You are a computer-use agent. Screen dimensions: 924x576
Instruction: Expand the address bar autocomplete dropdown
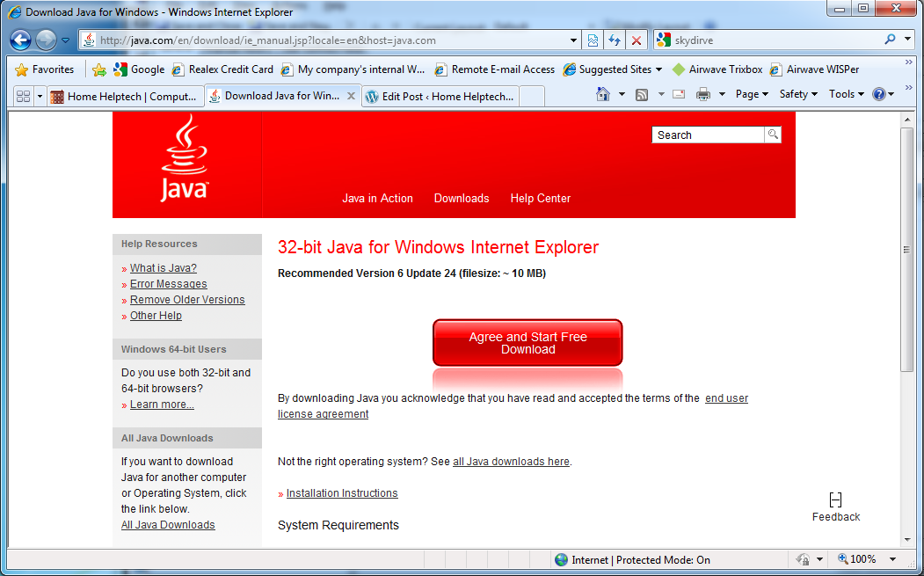point(573,40)
